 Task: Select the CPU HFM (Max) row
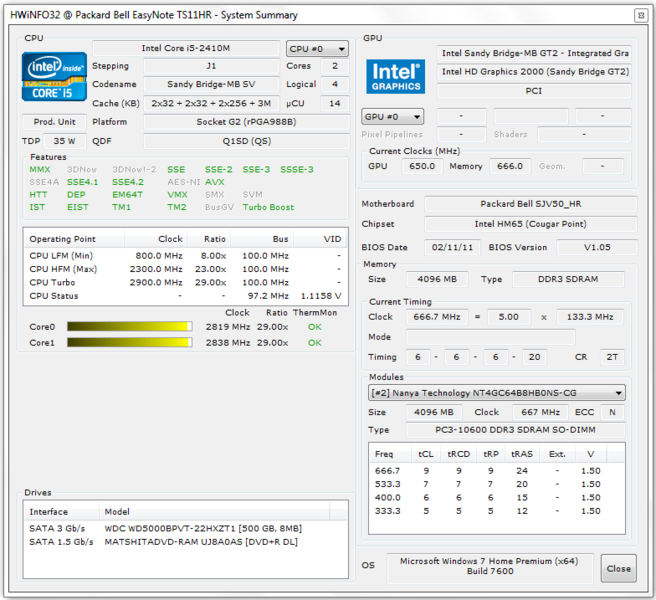185,269
